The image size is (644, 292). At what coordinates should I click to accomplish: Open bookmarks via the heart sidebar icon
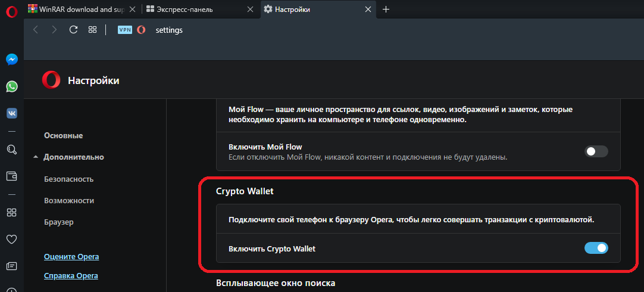point(11,239)
